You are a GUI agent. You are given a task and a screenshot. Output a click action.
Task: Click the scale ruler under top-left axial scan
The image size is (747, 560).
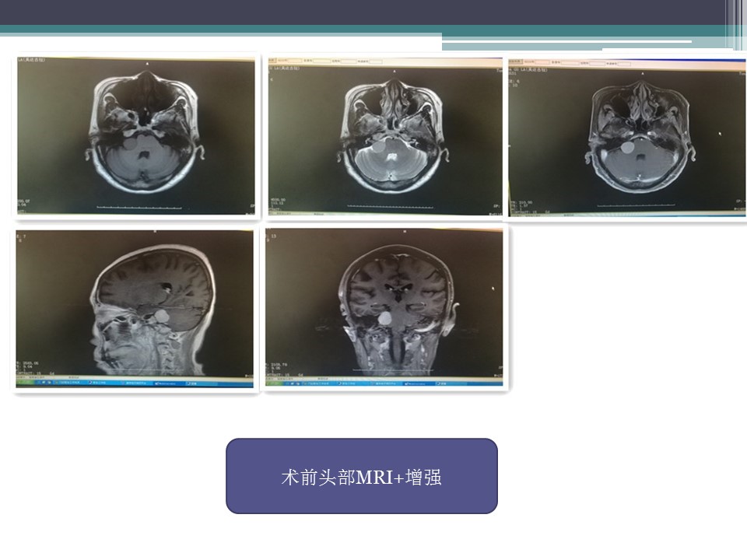(x=139, y=208)
